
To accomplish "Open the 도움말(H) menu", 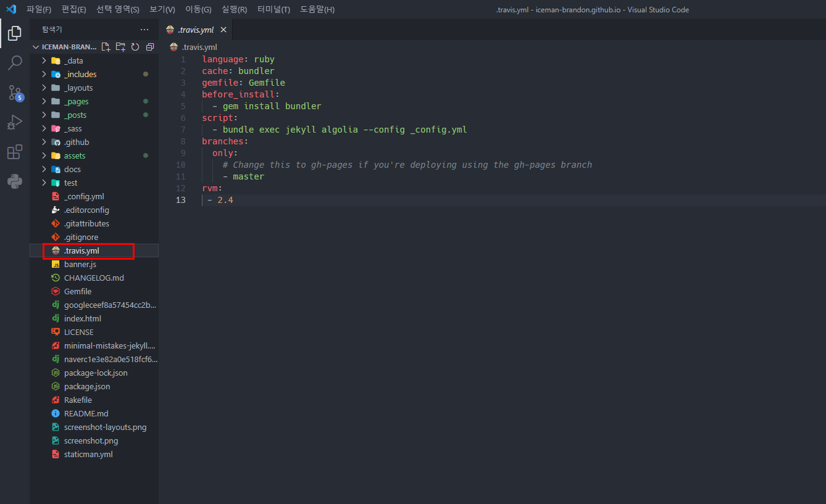I will coord(317,9).
